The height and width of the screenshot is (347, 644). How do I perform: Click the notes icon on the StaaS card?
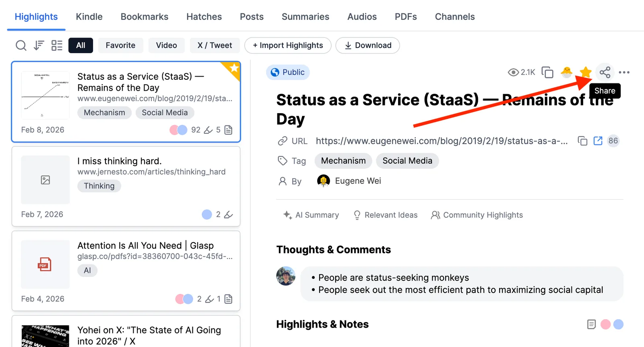point(228,130)
